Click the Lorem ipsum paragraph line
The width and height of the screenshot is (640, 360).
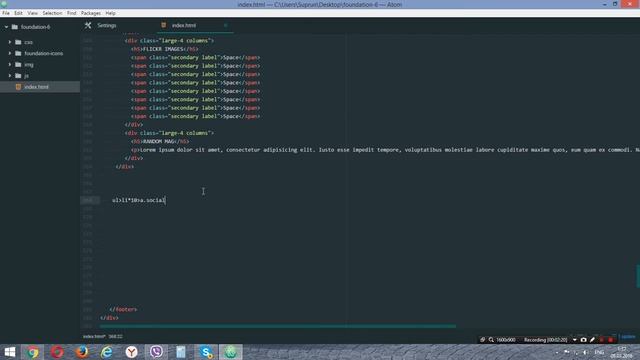pyautogui.click(x=385, y=150)
